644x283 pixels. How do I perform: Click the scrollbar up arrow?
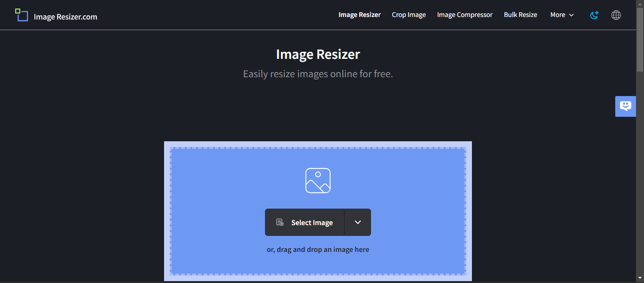tap(640, 4)
